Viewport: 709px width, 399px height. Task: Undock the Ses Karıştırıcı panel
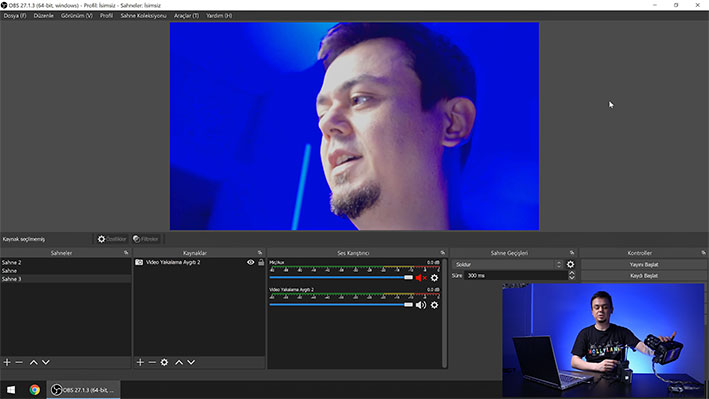click(x=443, y=253)
